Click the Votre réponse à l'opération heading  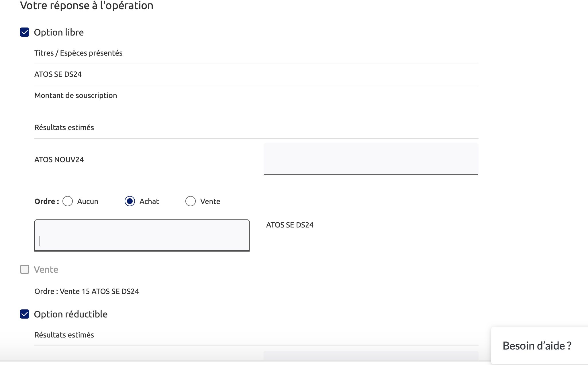(87, 6)
